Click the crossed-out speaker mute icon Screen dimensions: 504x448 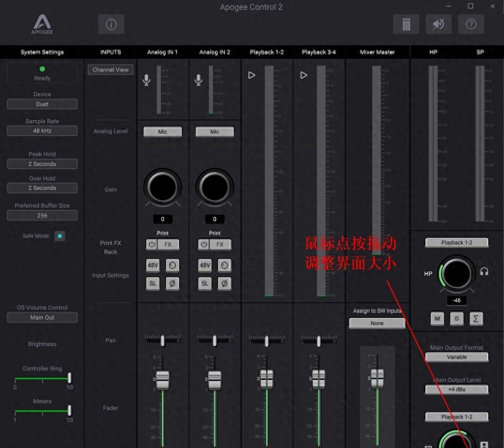[438, 24]
